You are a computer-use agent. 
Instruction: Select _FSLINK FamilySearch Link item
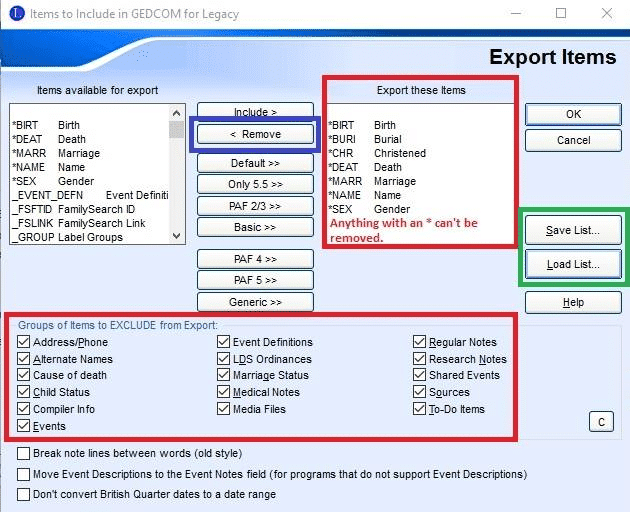click(89, 223)
